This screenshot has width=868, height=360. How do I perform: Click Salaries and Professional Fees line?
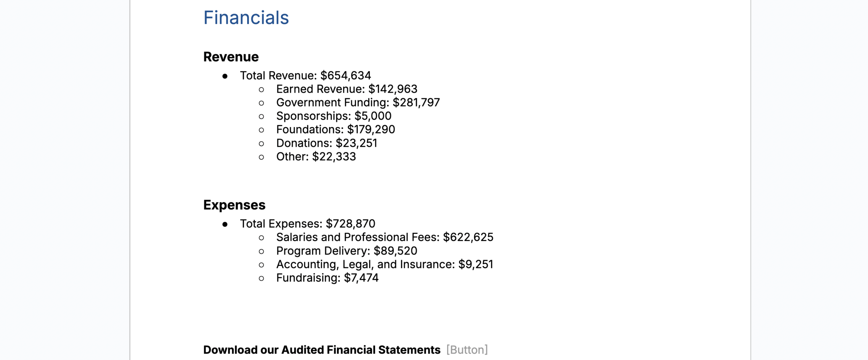coord(384,237)
